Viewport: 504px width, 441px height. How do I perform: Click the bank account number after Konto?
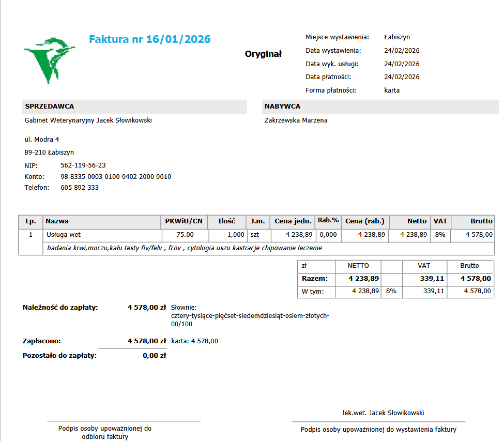[116, 176]
